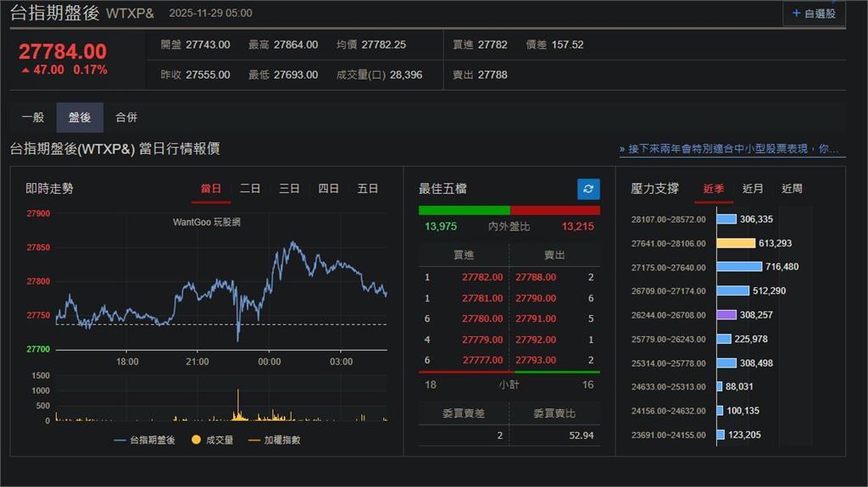Click the purple 308,257 support bar
The image size is (868, 487).
tap(726, 315)
